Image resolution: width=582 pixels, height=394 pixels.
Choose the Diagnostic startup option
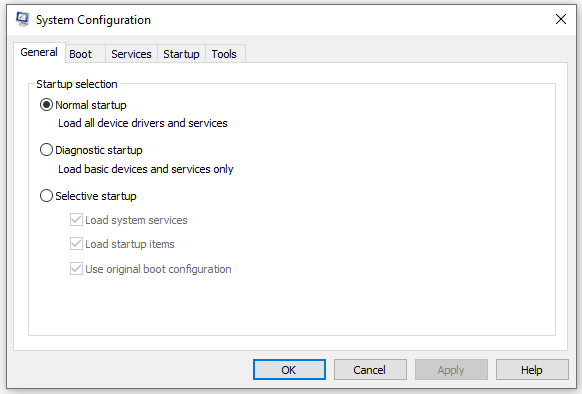tap(46, 150)
